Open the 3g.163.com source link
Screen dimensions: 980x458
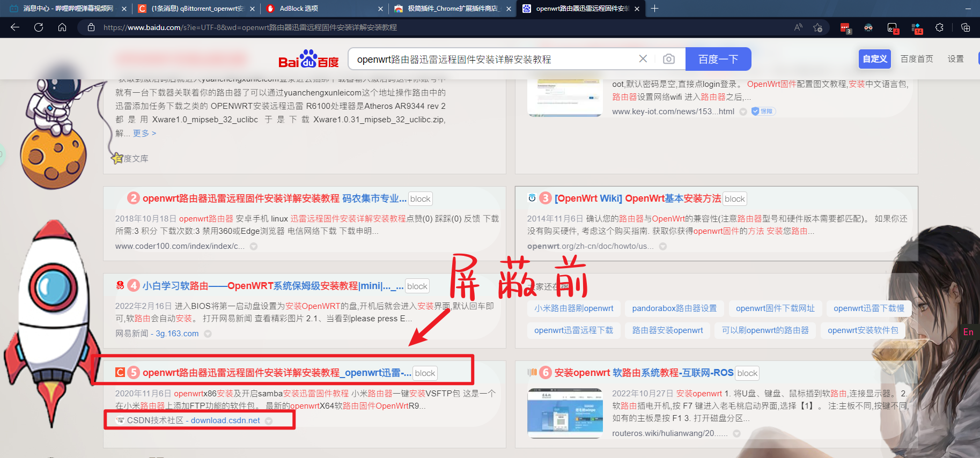(177, 334)
